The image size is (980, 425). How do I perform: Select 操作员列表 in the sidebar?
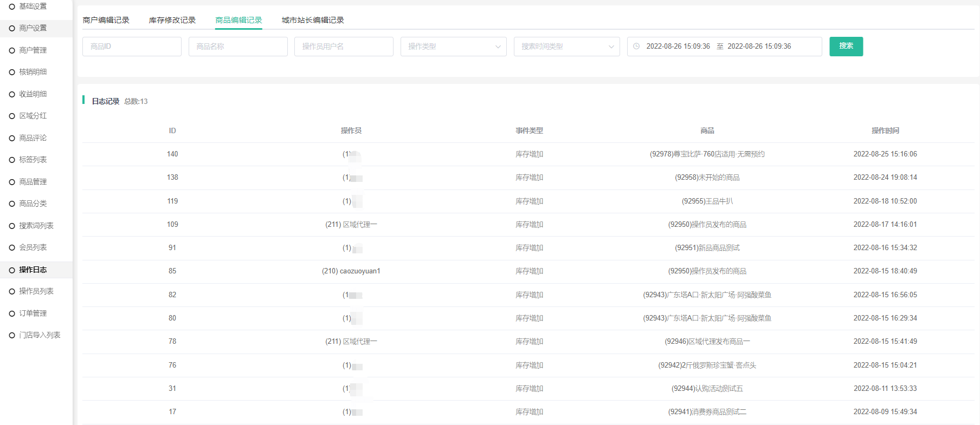pos(36,291)
